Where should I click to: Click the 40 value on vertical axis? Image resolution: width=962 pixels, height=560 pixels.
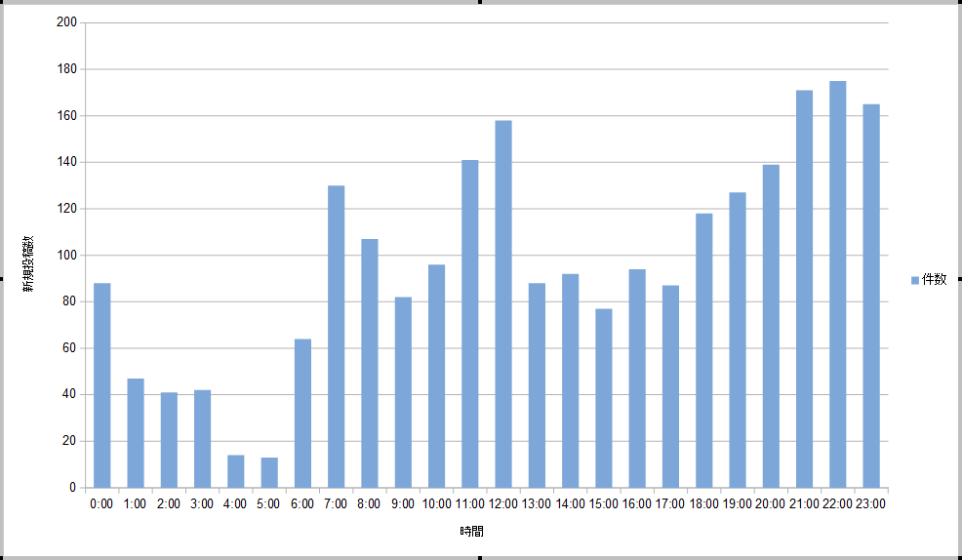coord(69,394)
